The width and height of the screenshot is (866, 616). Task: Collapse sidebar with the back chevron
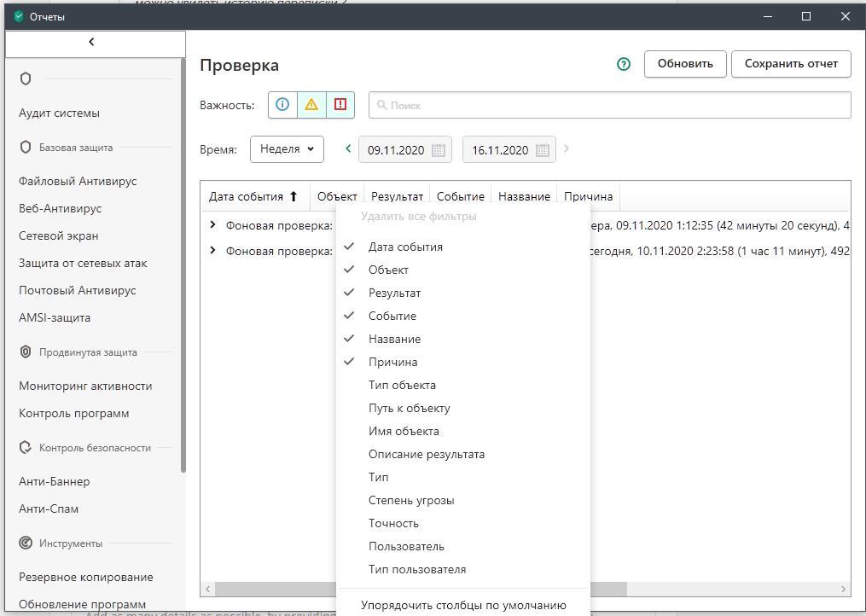[92, 43]
